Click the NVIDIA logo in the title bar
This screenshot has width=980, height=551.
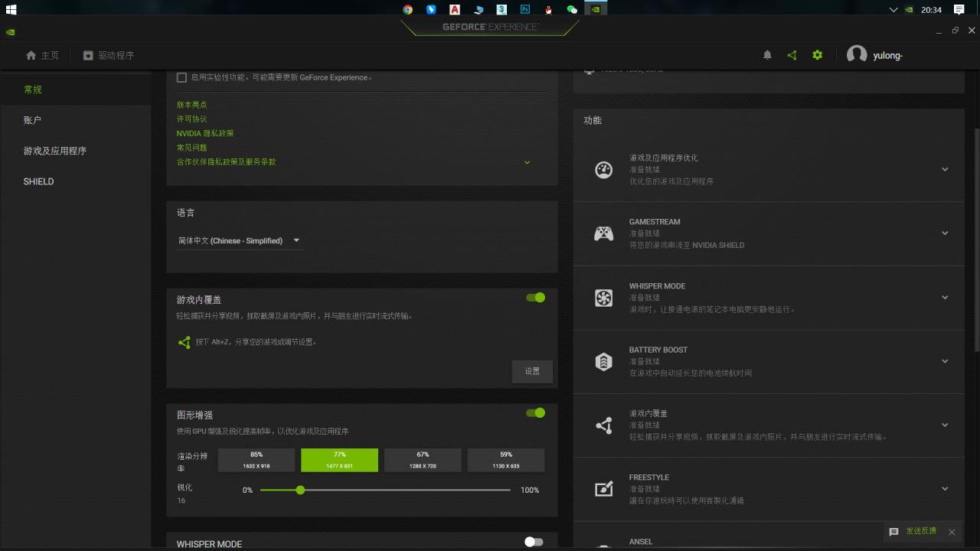pos(10,32)
